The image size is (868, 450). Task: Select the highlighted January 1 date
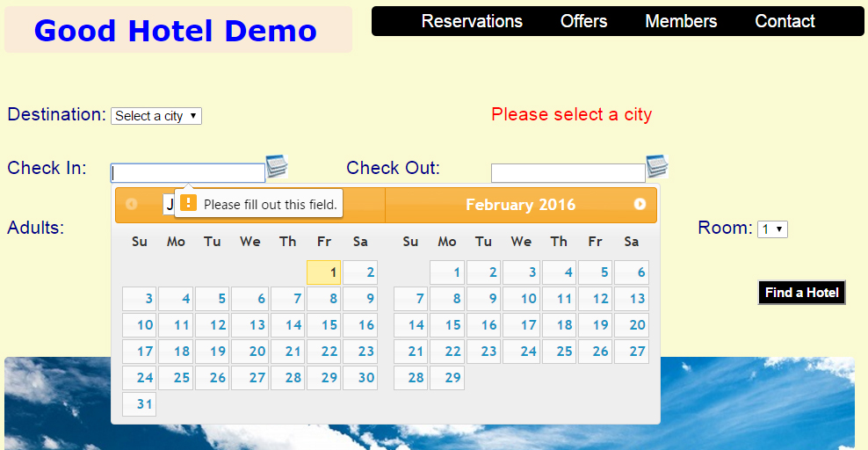pyautogui.click(x=324, y=272)
